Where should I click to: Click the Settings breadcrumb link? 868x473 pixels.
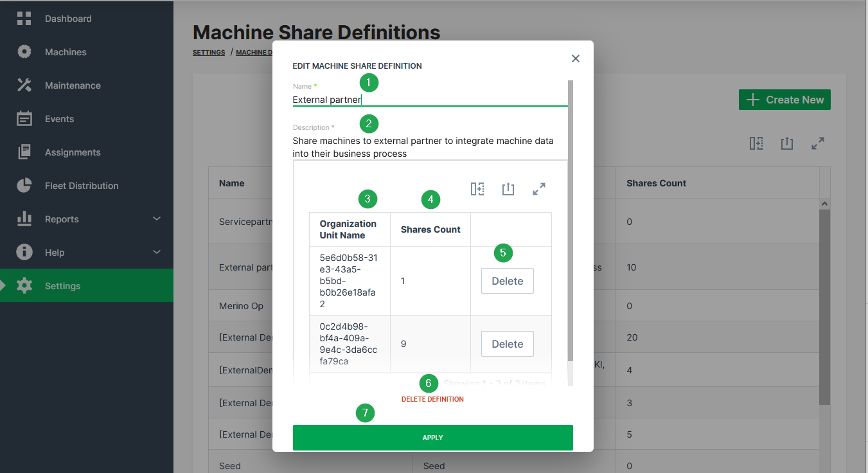pos(209,53)
